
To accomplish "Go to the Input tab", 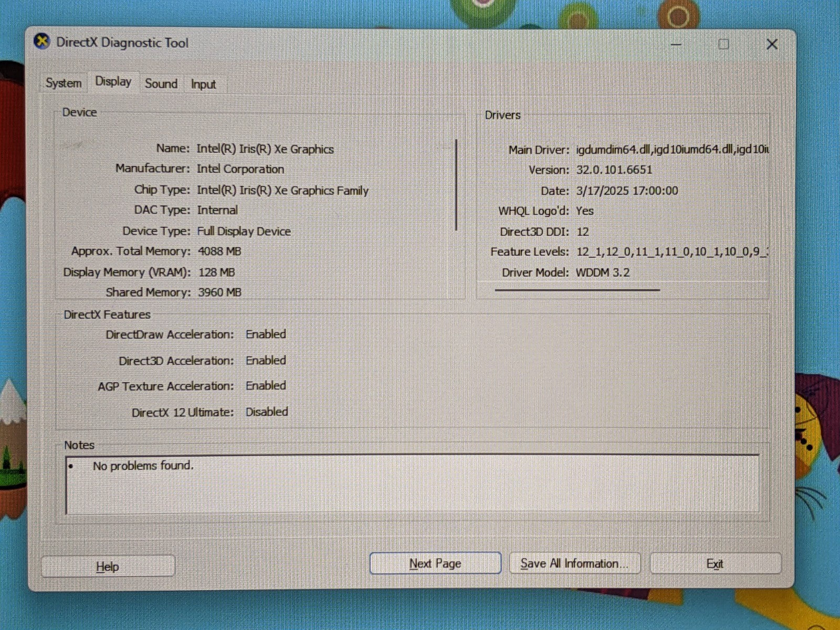I will (x=203, y=85).
